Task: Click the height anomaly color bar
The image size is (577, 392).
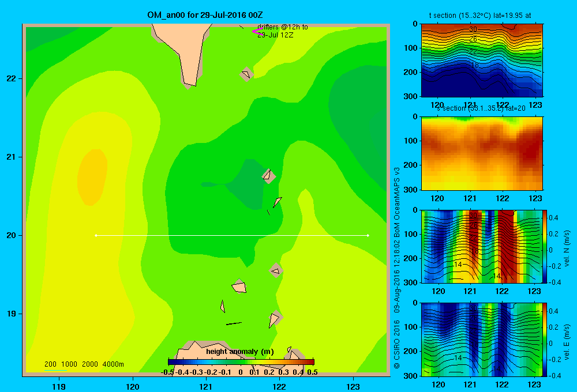Action: click(241, 362)
